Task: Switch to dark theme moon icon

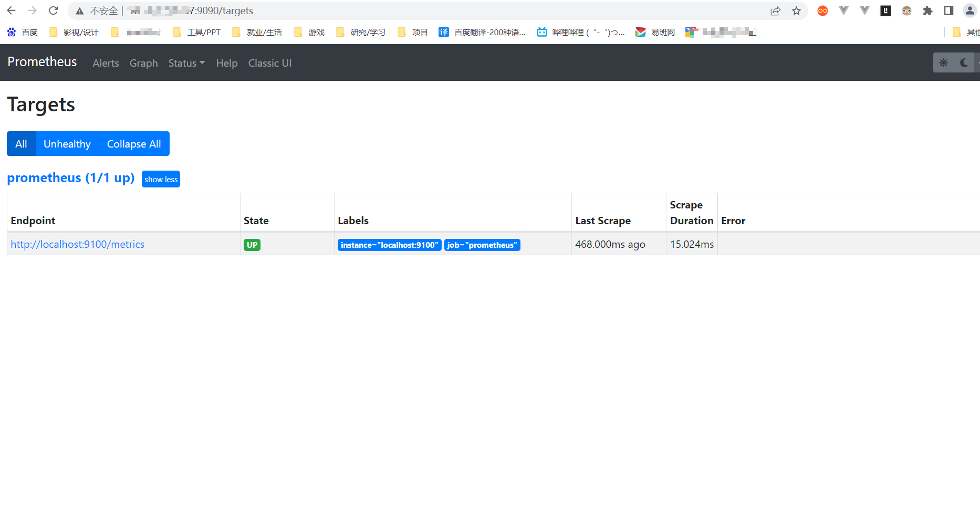Action: click(964, 62)
